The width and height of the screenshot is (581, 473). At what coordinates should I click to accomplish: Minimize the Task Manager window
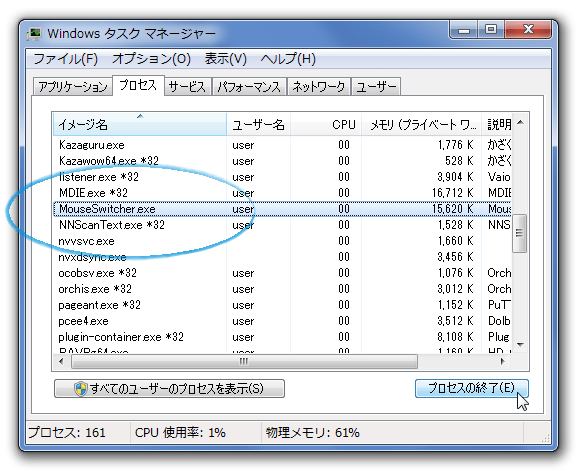click(464, 30)
